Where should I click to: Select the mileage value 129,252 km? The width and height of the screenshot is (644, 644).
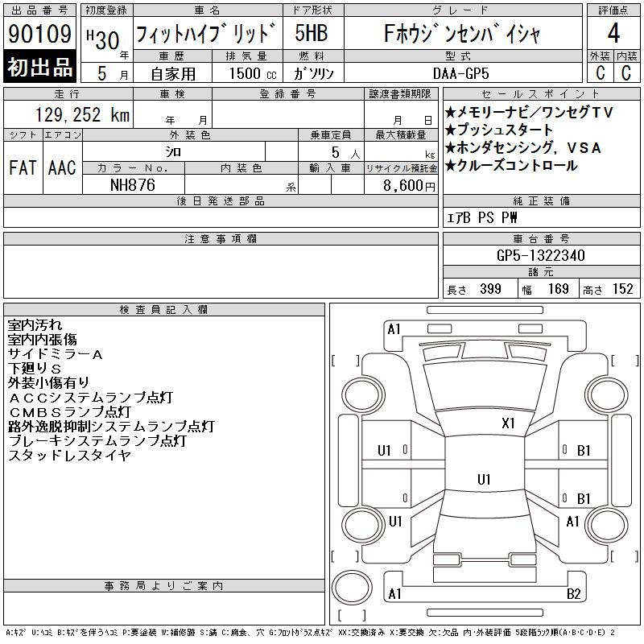[82, 114]
